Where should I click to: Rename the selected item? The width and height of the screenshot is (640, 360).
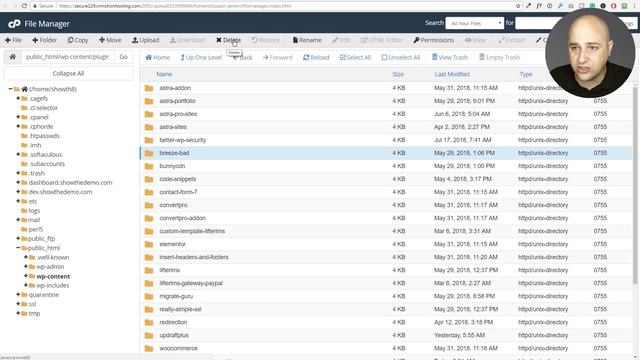pyautogui.click(x=307, y=40)
